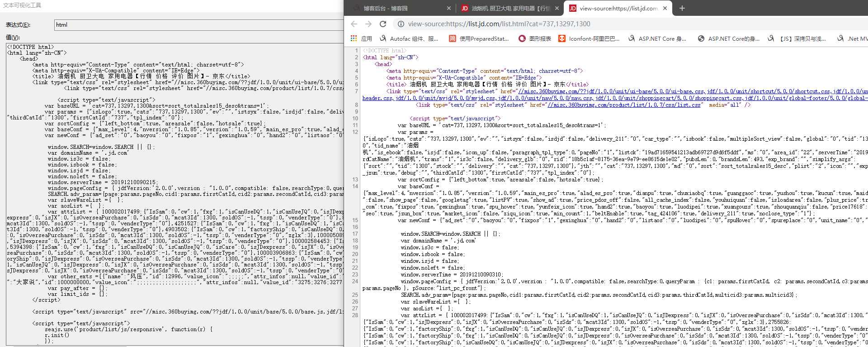Switch to the 油烟机 厨卫大电 家用电器 tab
Screen dimensions: 868x347
pos(510,8)
